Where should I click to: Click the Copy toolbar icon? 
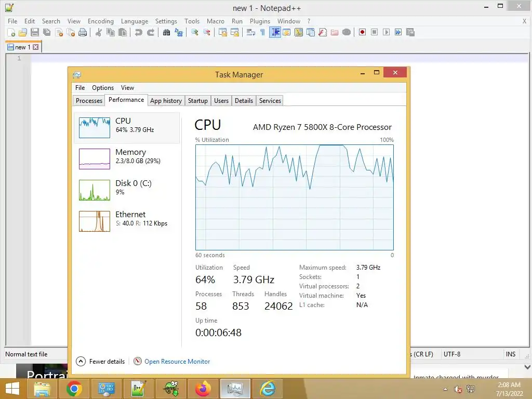111,32
